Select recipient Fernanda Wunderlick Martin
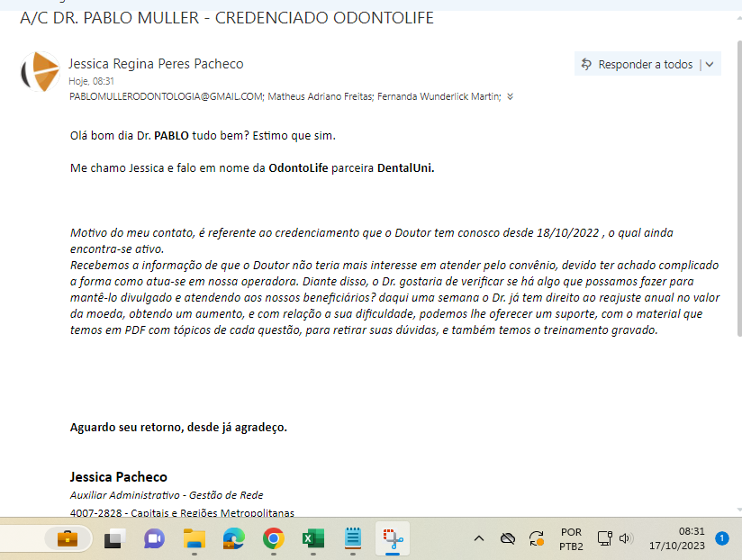This screenshot has height=560, width=742. pos(439,96)
